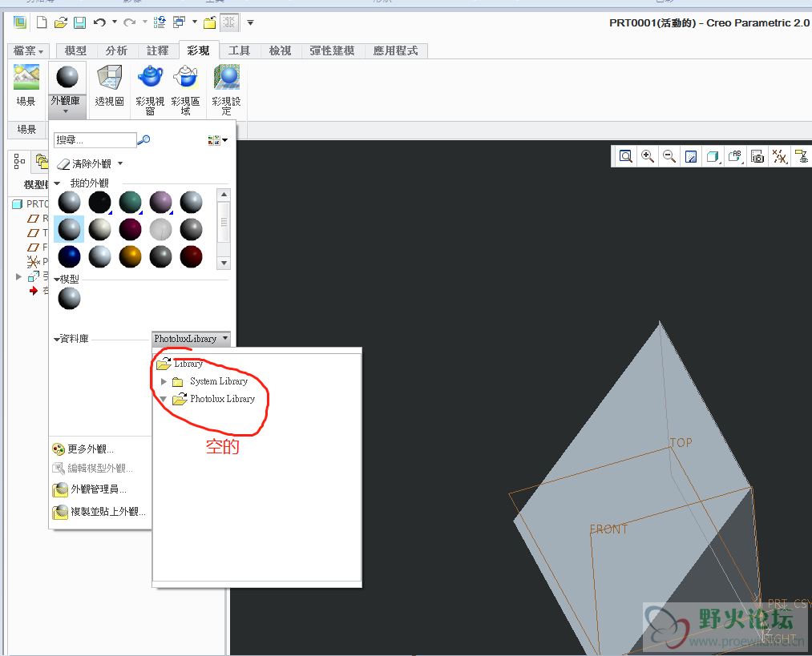Click the gallery scrollbar down arrow
Screen dimensions: 812x656
tap(224, 263)
